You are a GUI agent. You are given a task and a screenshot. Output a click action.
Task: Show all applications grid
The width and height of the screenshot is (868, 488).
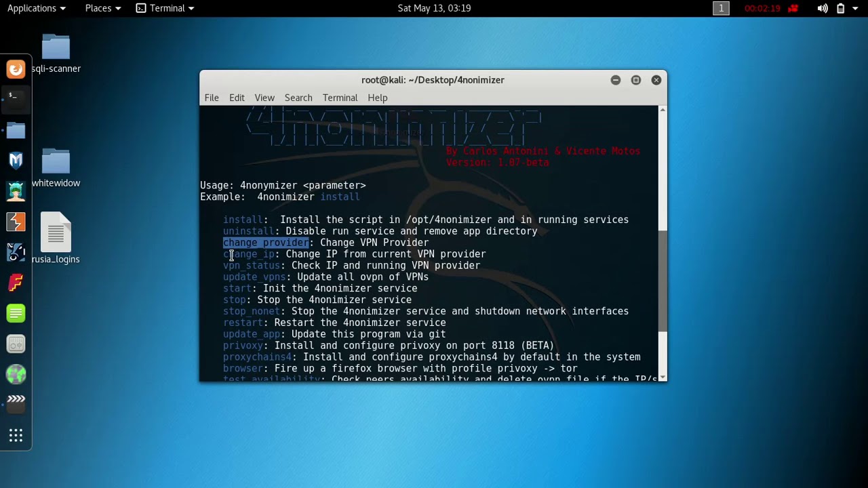[x=16, y=435]
